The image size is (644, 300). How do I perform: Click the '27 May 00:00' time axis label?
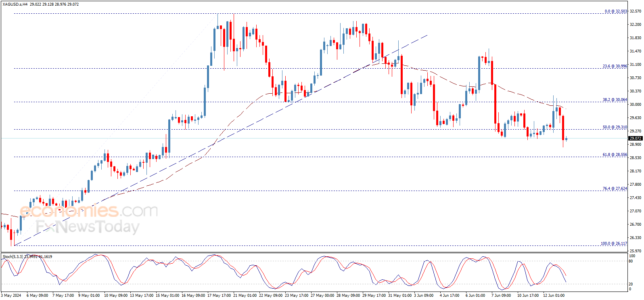322,296
